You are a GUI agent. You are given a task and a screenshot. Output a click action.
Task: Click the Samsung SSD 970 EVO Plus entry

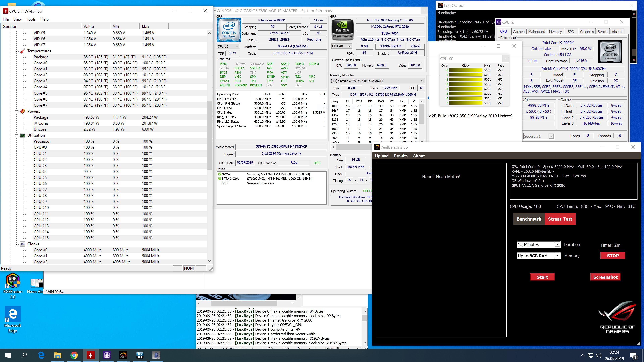[278, 174]
